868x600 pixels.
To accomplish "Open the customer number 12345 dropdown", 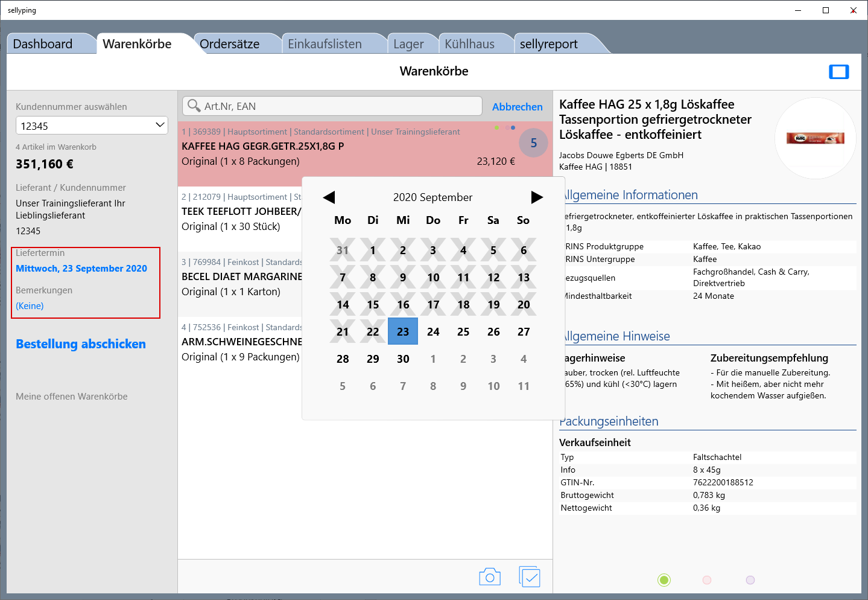I will pos(92,126).
